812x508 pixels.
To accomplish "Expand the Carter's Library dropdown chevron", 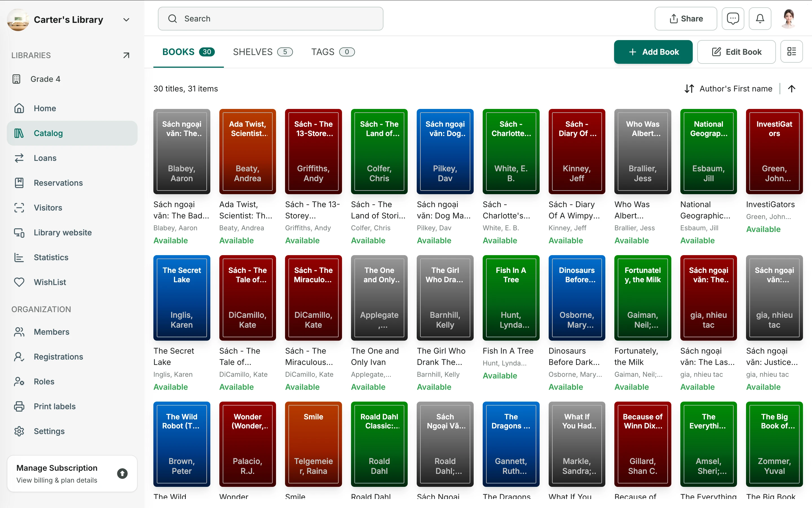I will pyautogui.click(x=126, y=20).
